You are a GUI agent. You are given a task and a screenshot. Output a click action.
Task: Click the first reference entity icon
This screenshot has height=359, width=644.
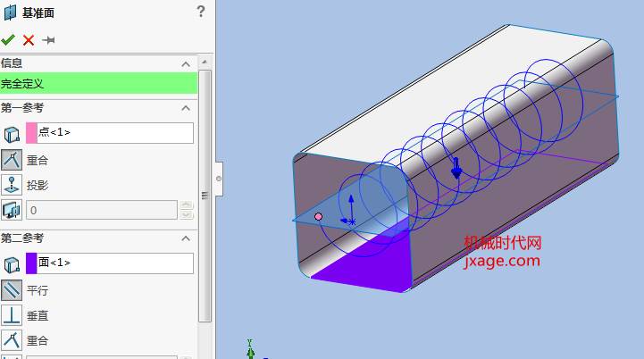12,134
